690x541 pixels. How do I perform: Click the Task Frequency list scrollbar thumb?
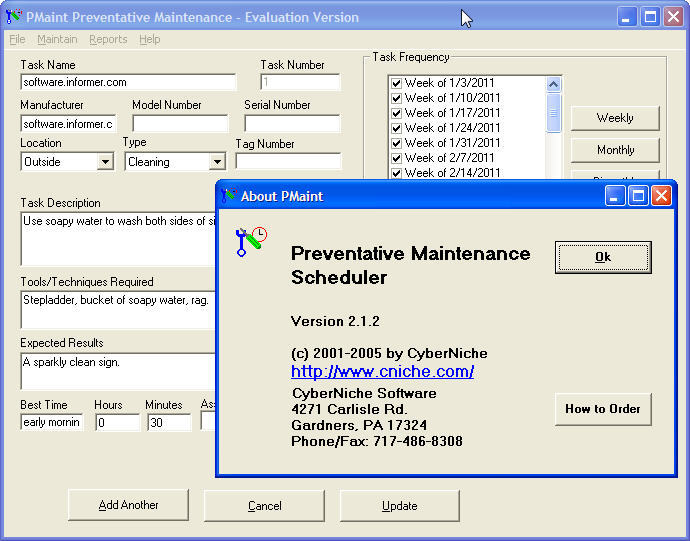pyautogui.click(x=554, y=112)
